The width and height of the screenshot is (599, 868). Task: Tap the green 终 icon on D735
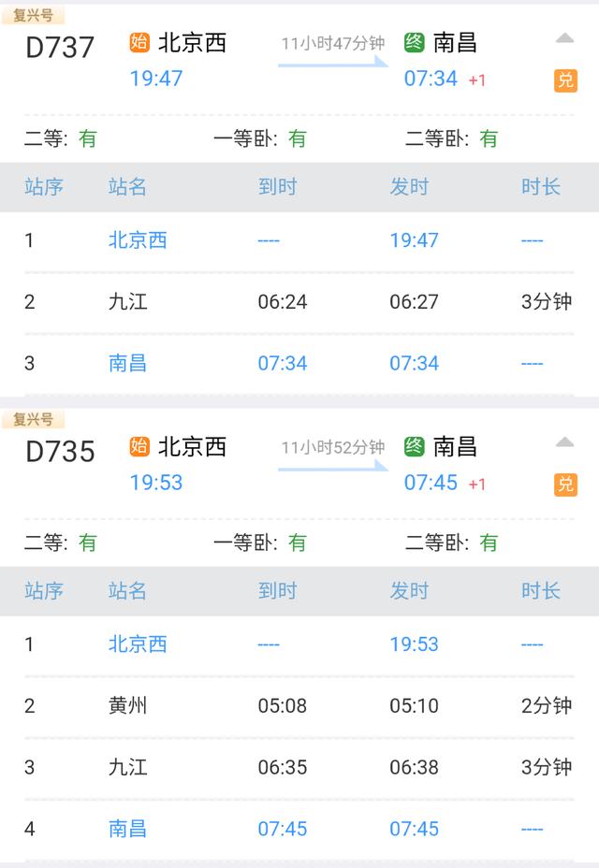[415, 446]
